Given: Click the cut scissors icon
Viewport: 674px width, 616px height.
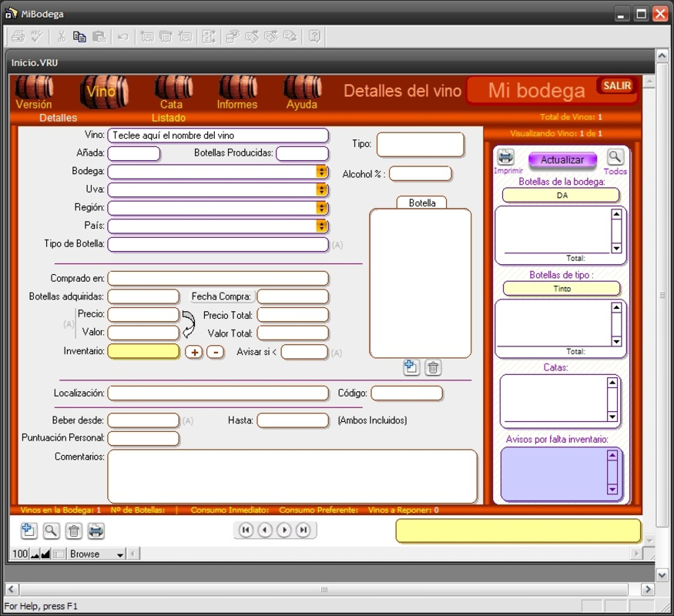Looking at the screenshot, I should point(61,37).
